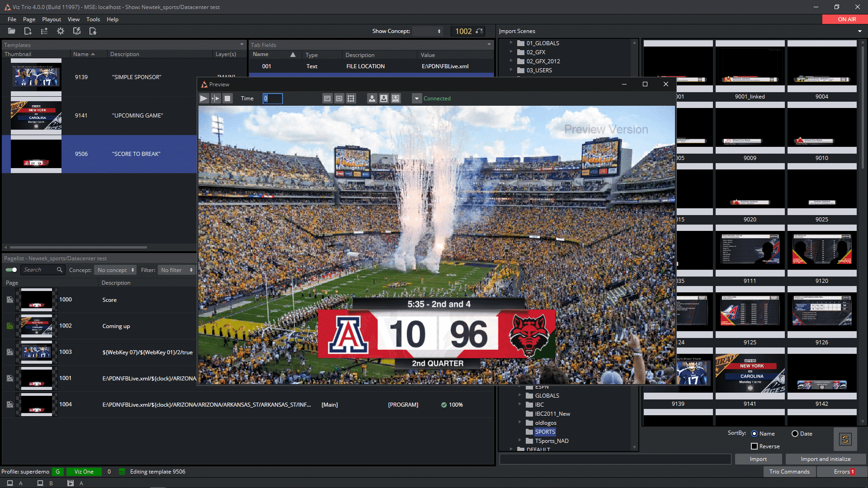
Task: Select the Date sort radio button
Action: point(795,434)
